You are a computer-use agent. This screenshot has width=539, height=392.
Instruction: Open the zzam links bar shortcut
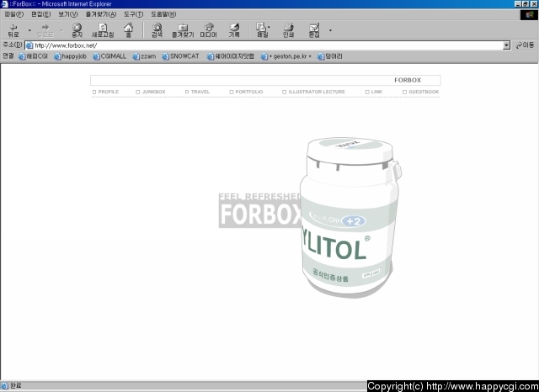144,56
